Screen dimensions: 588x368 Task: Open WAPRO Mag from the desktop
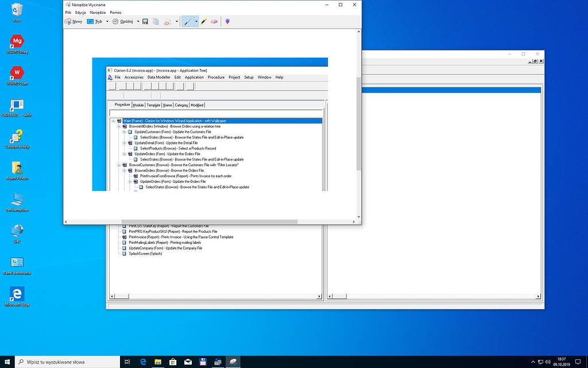click(17, 42)
